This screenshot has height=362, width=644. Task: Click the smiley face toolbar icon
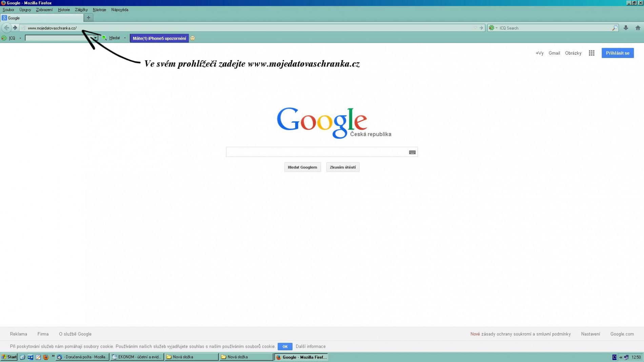click(x=193, y=38)
